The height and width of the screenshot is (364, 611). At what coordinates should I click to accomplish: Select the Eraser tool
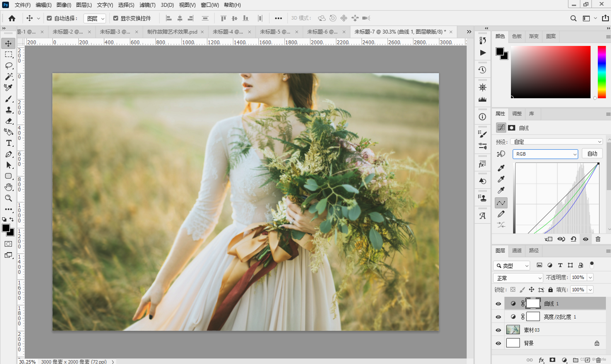tap(9, 121)
